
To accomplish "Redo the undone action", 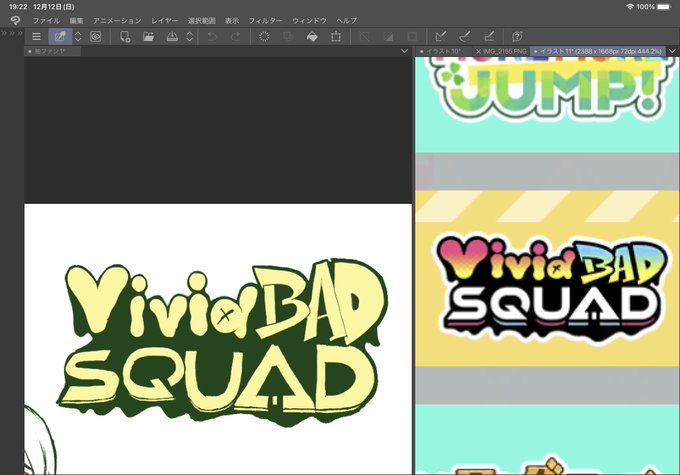I will pyautogui.click(x=235, y=37).
